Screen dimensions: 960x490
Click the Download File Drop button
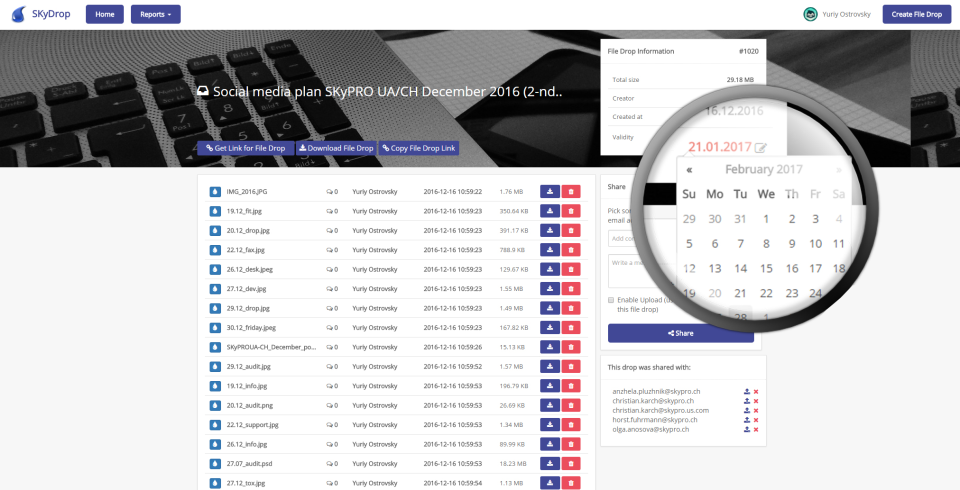point(336,148)
